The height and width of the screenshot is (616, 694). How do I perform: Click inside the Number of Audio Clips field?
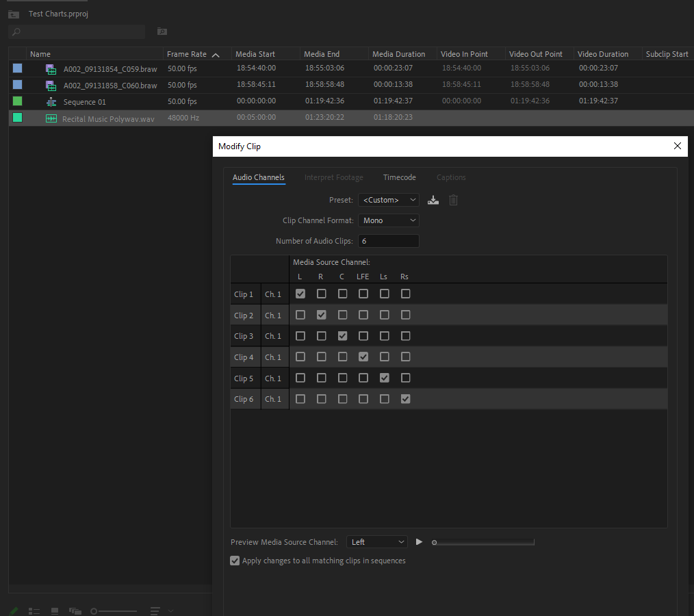point(388,240)
